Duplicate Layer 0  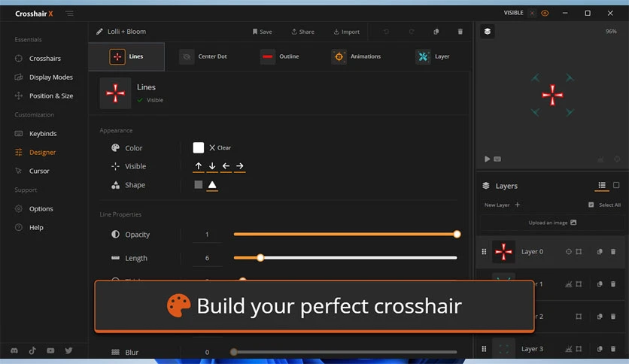click(600, 252)
